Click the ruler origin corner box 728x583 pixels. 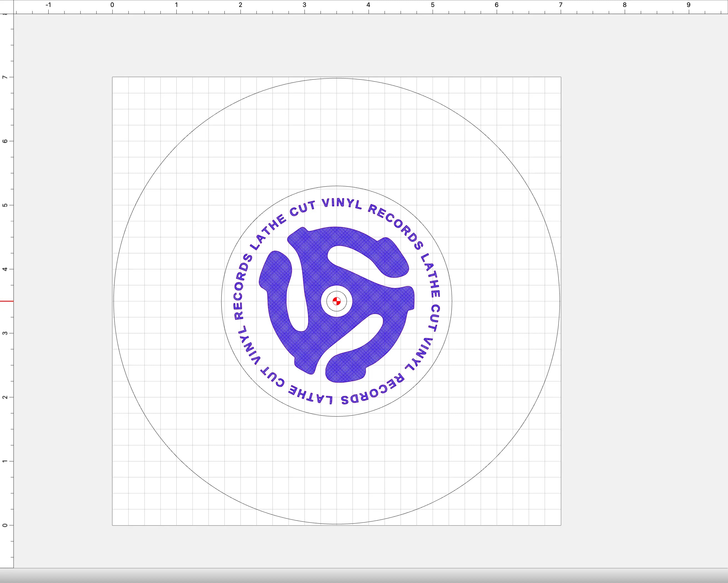(x=7, y=7)
